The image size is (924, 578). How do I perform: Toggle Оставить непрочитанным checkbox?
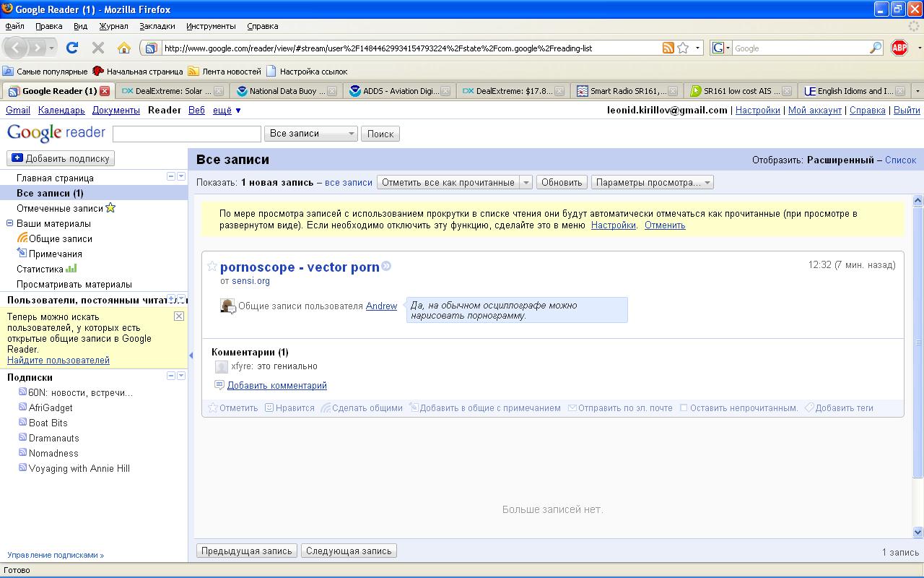click(684, 408)
